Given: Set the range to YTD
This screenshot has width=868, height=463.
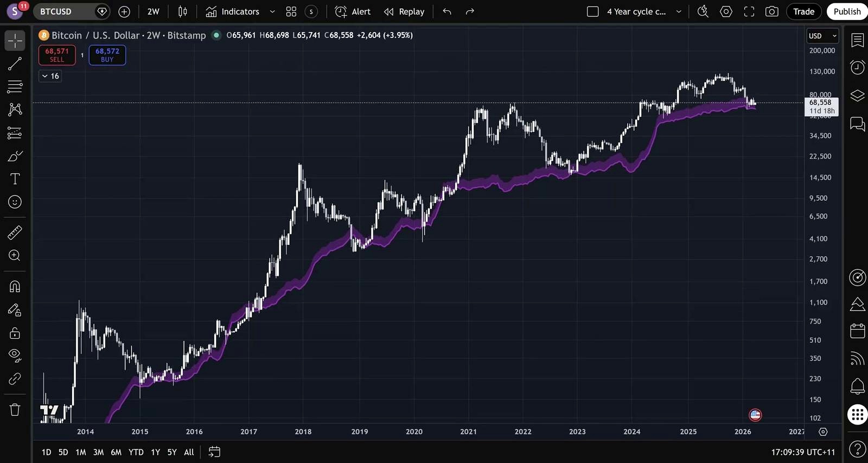Looking at the screenshot, I should pyautogui.click(x=136, y=452).
